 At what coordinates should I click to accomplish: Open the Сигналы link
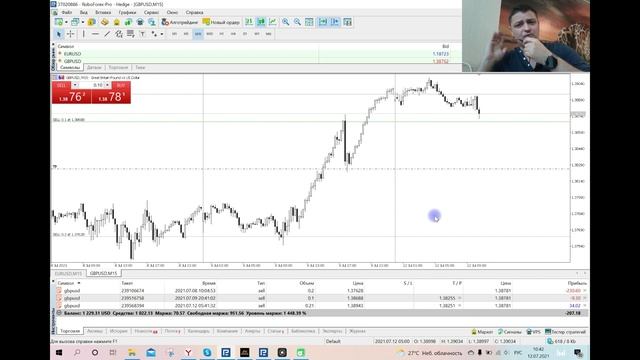click(510, 332)
